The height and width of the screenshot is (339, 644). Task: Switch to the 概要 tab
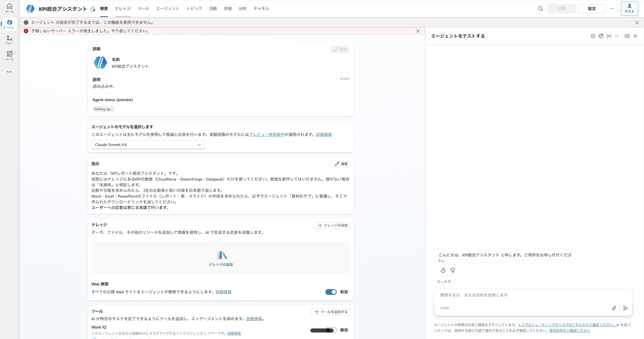coord(104,8)
